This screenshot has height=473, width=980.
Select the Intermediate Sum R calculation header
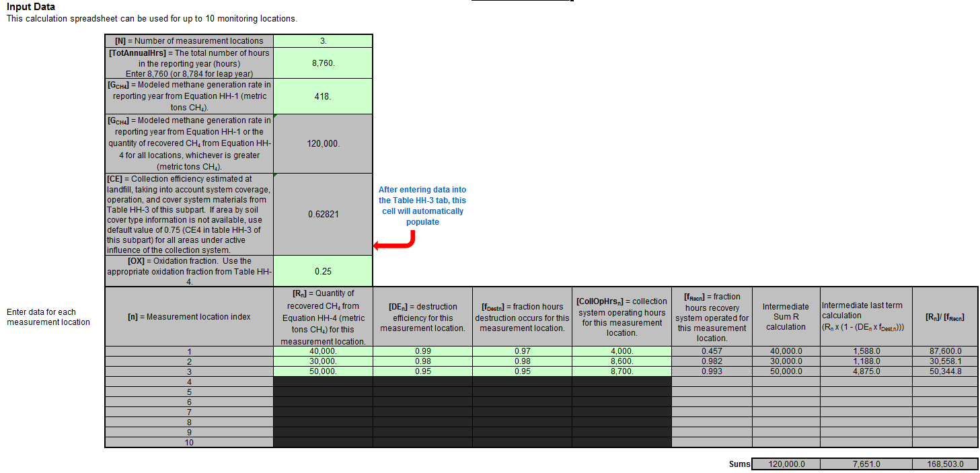[x=786, y=317]
